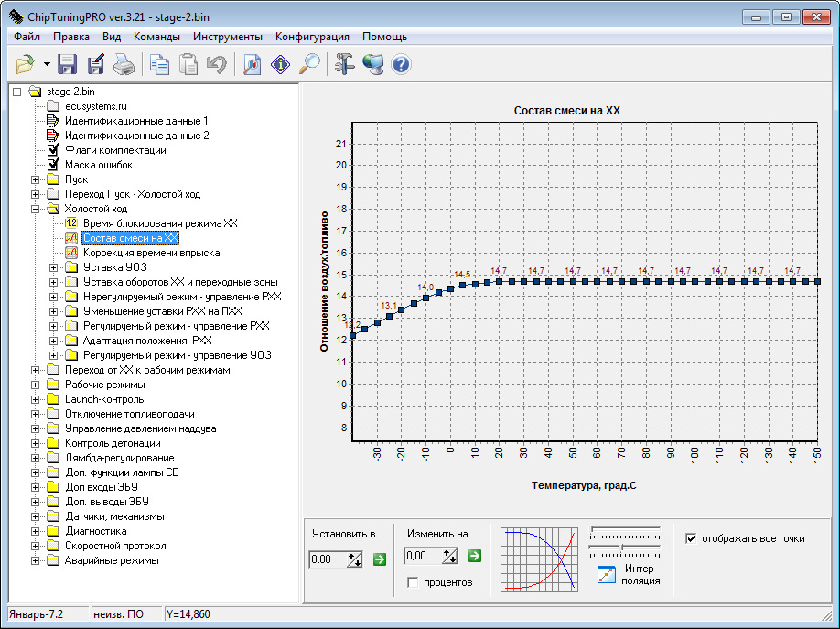Image resolution: width=840 pixels, height=629 pixels.
Task: Click the upper slider track above Интерполяция
Action: pyautogui.click(x=625, y=529)
